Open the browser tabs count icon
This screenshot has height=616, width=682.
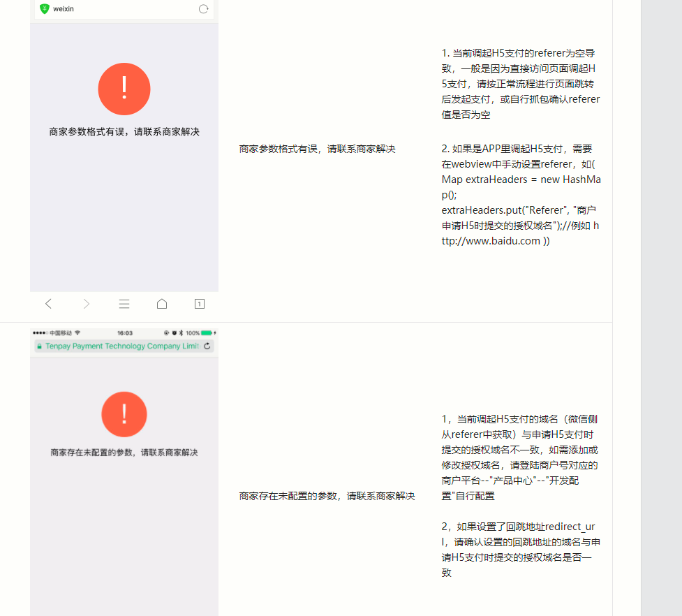(199, 304)
